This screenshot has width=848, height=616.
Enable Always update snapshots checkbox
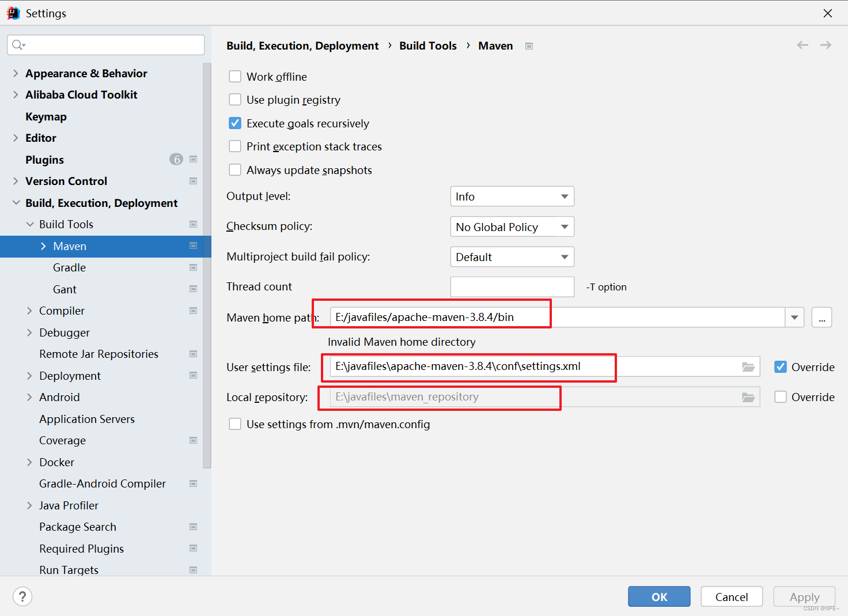pos(235,170)
